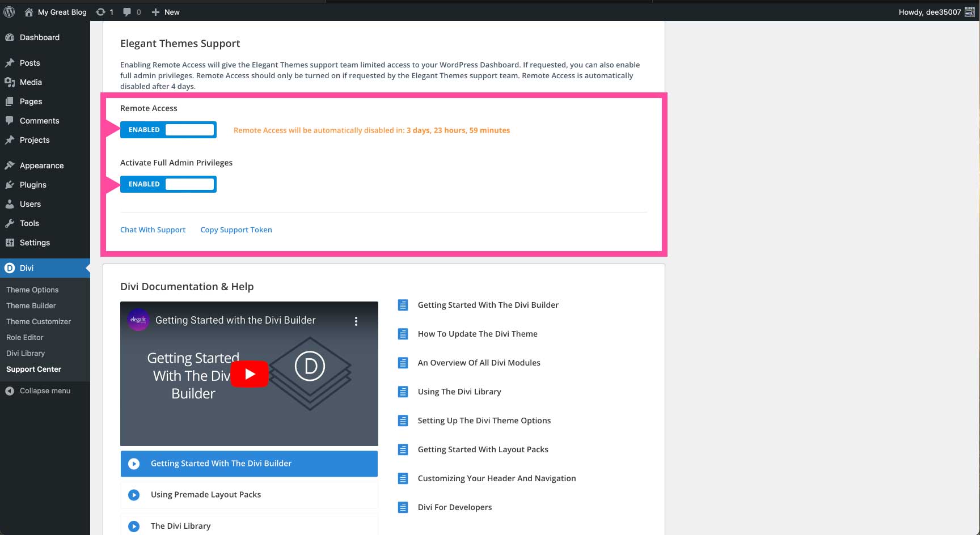Click the Chat With Support link
The width and height of the screenshot is (980, 535).
pyautogui.click(x=153, y=230)
